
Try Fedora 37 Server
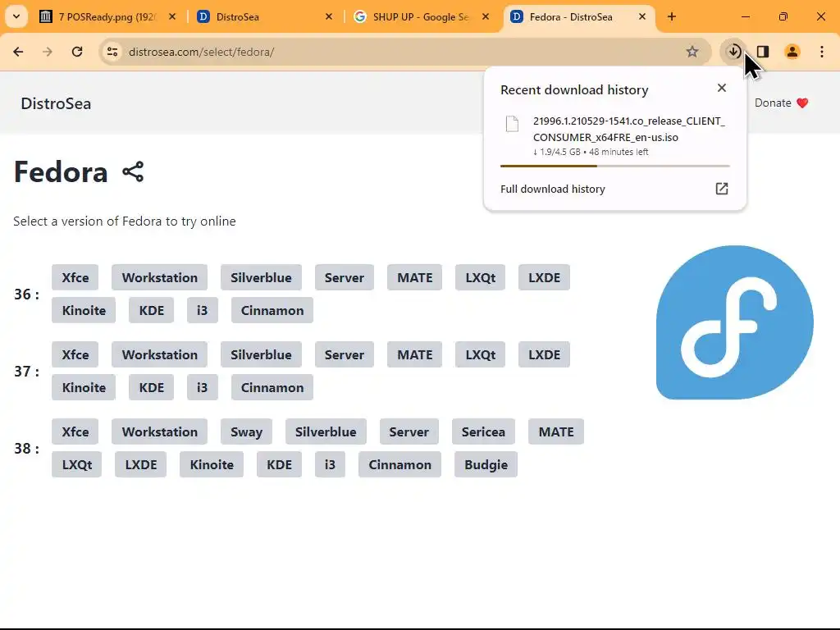pyautogui.click(x=344, y=354)
